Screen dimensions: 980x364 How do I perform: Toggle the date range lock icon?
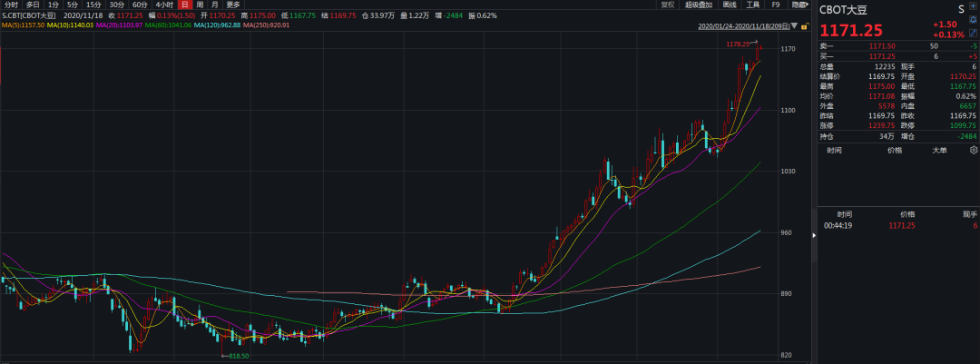(x=806, y=27)
